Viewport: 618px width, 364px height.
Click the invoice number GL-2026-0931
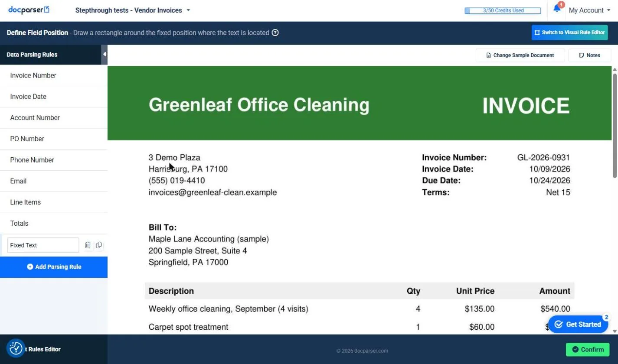pyautogui.click(x=543, y=158)
